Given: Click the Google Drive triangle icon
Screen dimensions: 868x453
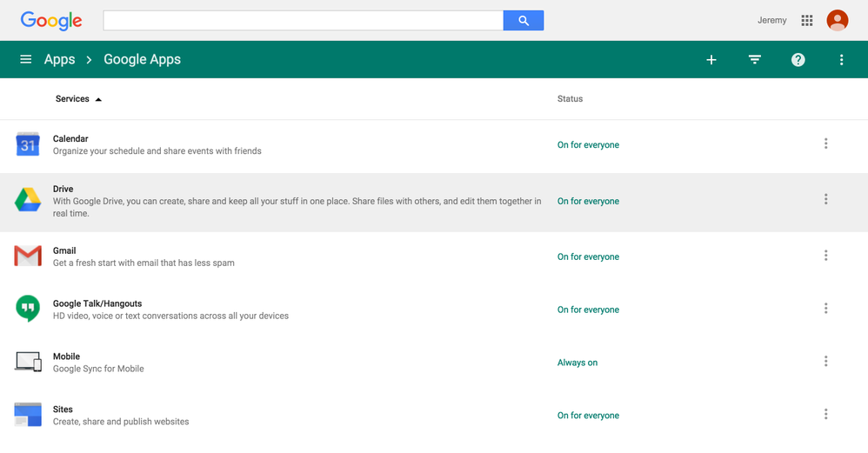Looking at the screenshot, I should pyautogui.click(x=28, y=200).
